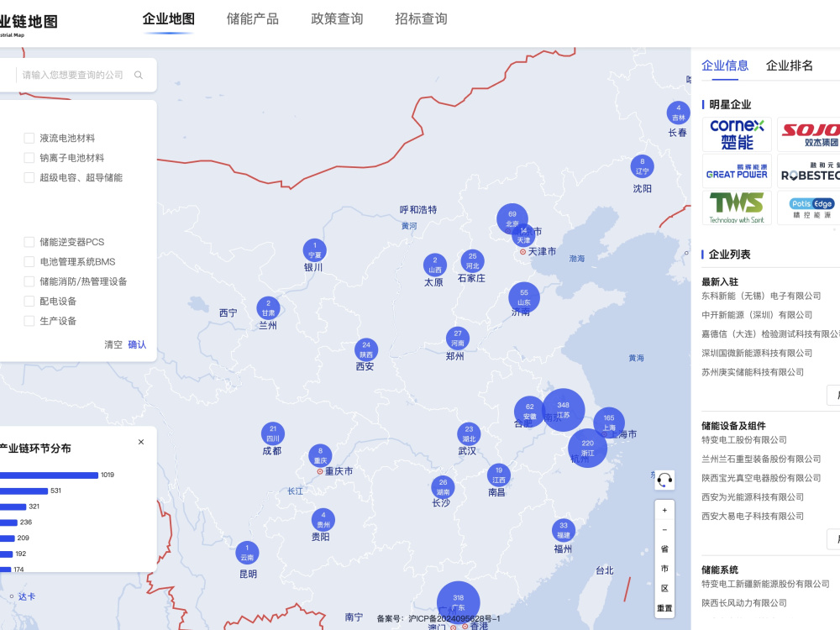The image size is (840, 630).
Task: Select the 上海 165 map bubble
Action: click(609, 423)
